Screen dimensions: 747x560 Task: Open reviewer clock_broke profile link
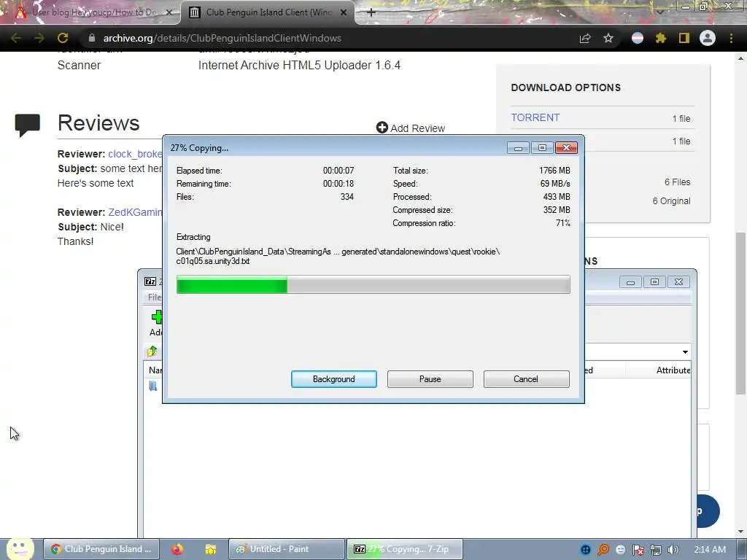tap(135, 154)
